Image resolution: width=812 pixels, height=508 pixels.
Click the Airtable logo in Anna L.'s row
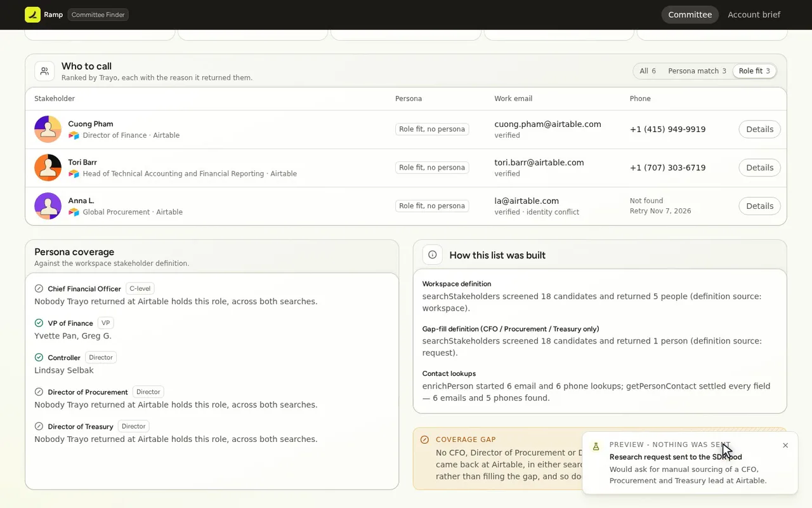tap(74, 212)
